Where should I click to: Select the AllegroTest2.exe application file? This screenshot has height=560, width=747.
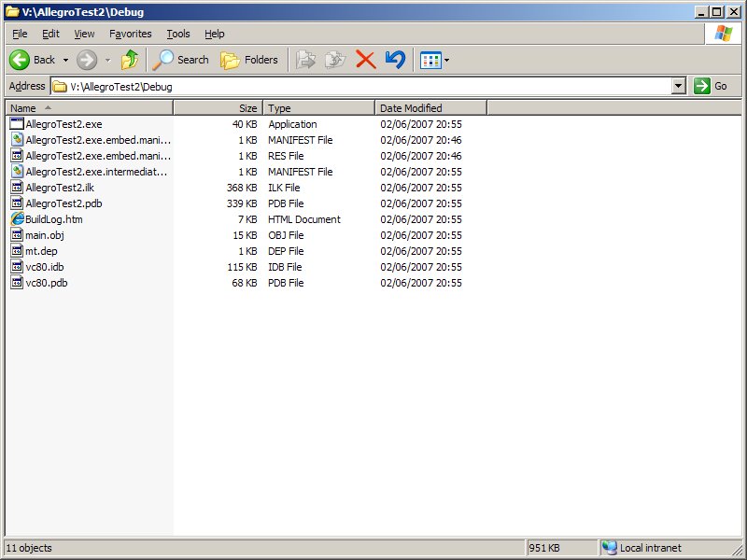click(x=63, y=124)
